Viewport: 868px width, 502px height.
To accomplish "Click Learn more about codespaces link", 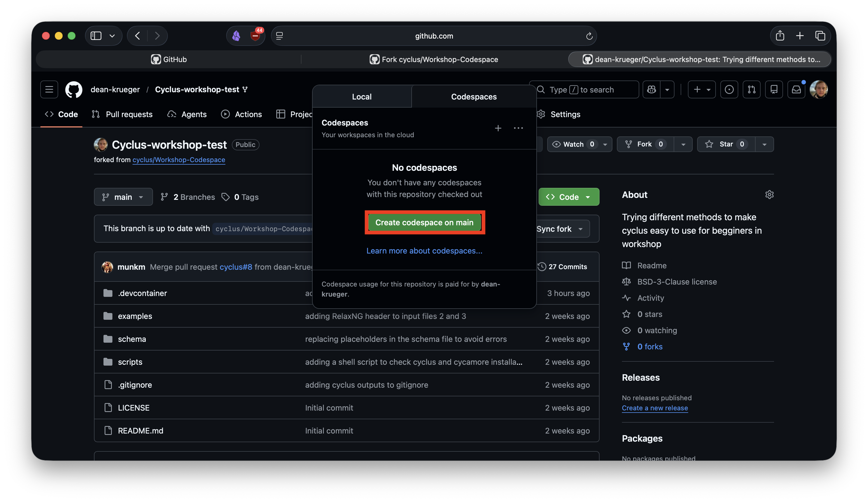I will tap(424, 251).
